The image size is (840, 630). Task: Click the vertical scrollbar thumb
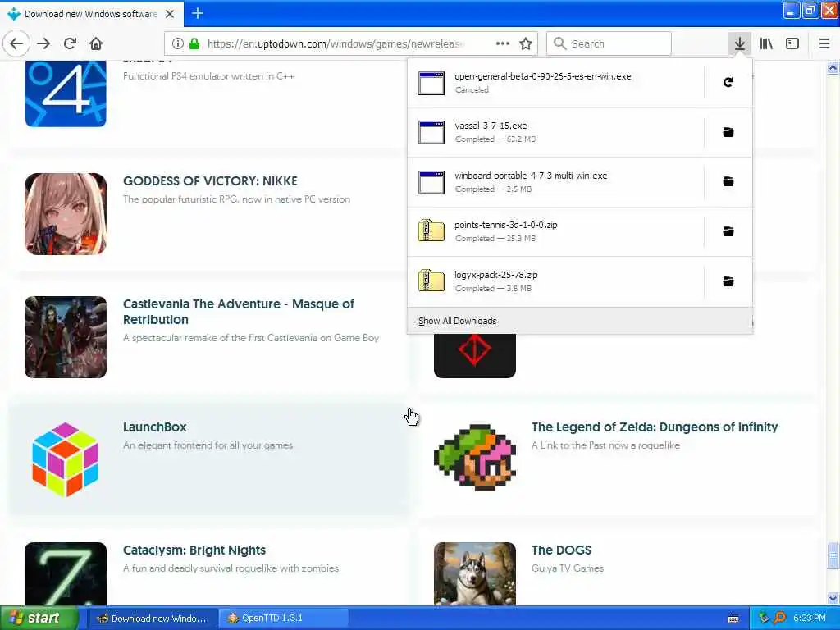[x=833, y=557]
